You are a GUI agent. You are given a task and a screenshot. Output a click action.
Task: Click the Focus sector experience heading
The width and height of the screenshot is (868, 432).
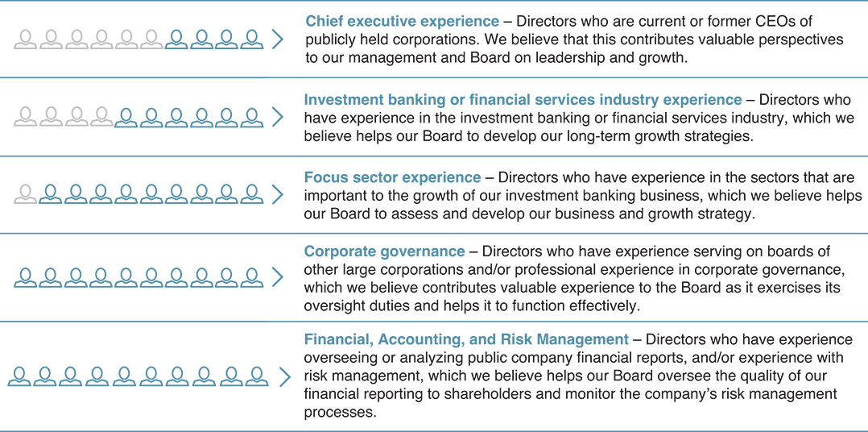coord(392,177)
